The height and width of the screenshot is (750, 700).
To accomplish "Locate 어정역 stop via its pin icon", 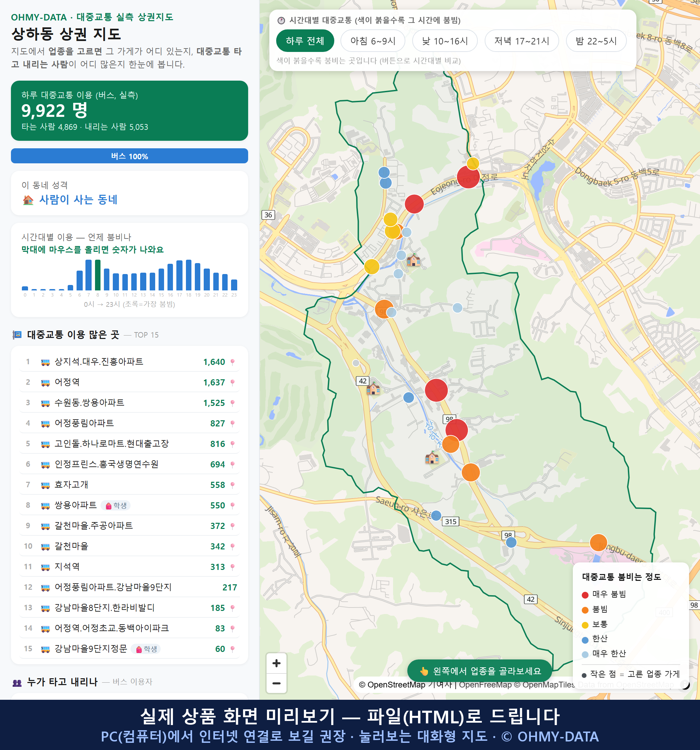I will click(x=232, y=383).
